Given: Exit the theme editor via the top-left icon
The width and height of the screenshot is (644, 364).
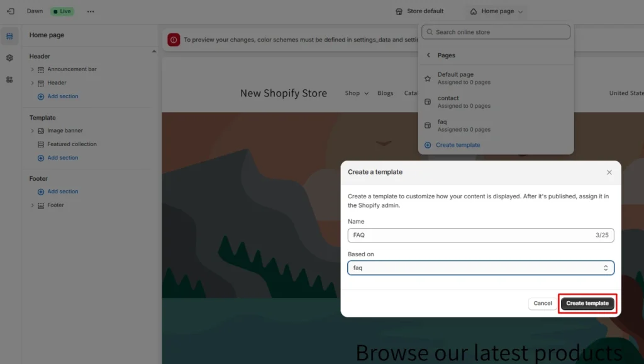Looking at the screenshot, I should click(x=9, y=11).
